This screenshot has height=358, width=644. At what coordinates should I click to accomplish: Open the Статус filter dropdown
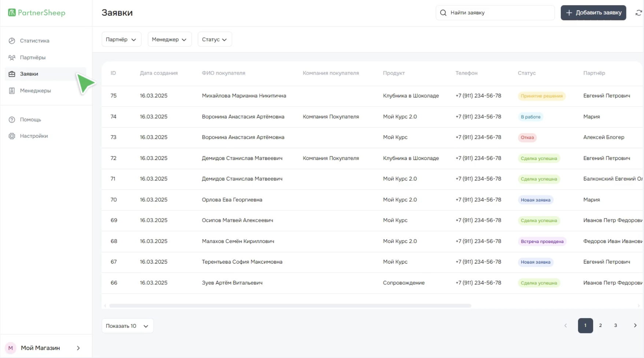(214, 40)
